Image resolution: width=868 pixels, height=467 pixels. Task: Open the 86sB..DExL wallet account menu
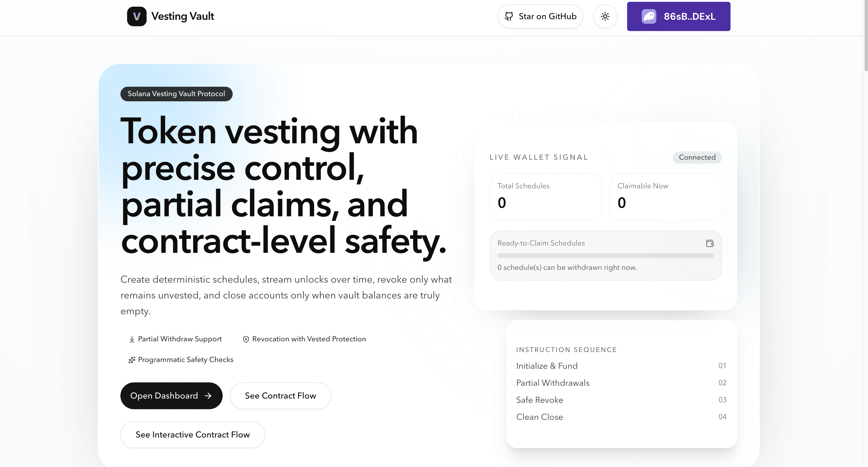click(x=678, y=16)
